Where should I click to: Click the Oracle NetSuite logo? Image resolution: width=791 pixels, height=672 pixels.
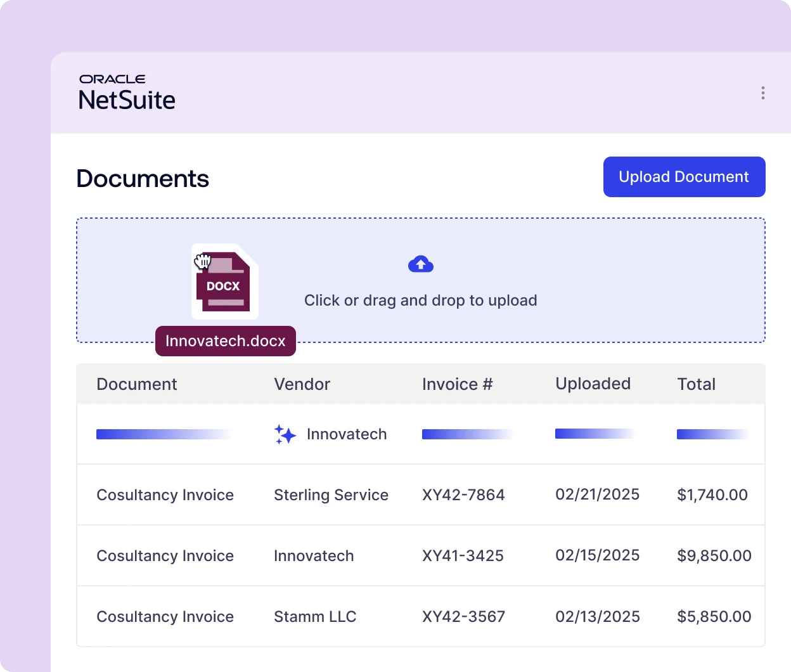click(x=127, y=93)
